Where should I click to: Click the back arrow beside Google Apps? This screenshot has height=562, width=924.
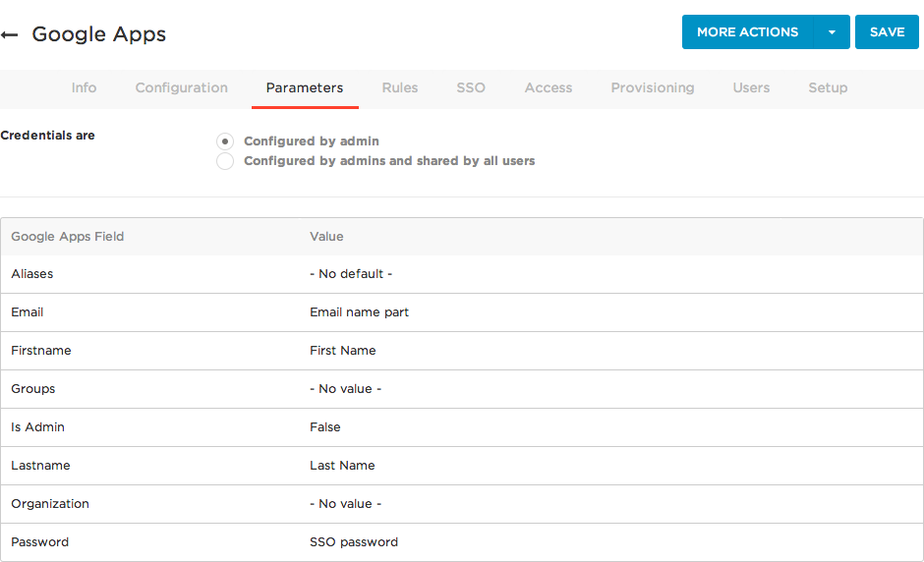10,34
